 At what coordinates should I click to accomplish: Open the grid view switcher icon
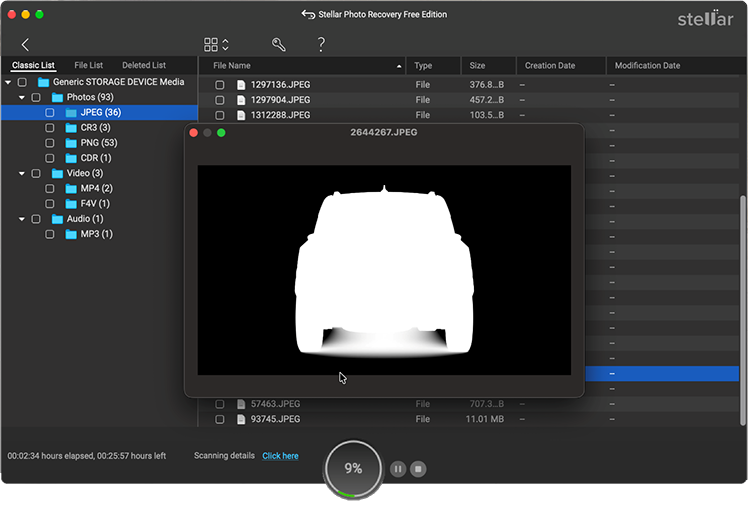pos(211,44)
